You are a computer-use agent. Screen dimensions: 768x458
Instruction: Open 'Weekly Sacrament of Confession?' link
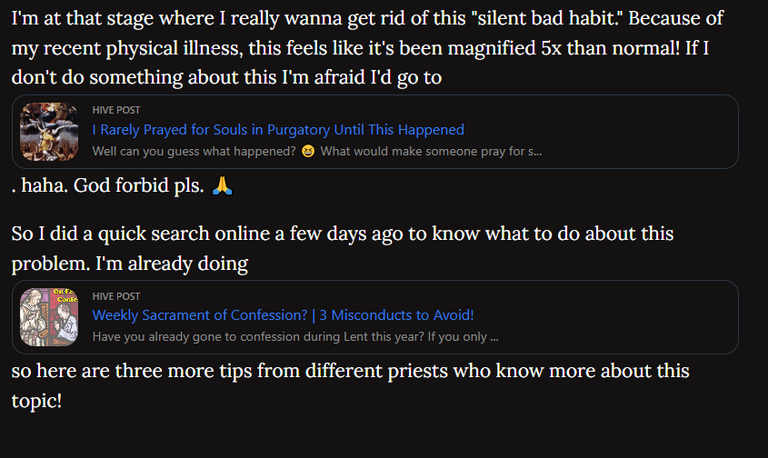[200, 315]
